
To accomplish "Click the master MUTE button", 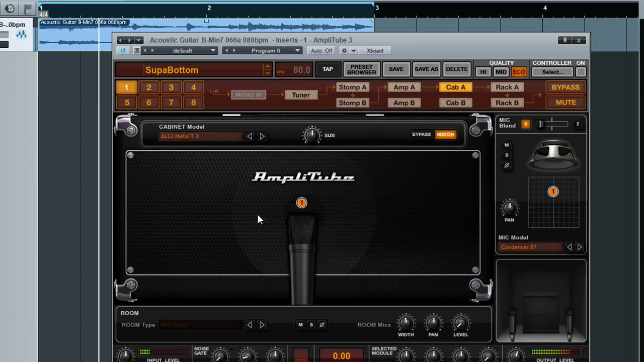I will pos(566,103).
